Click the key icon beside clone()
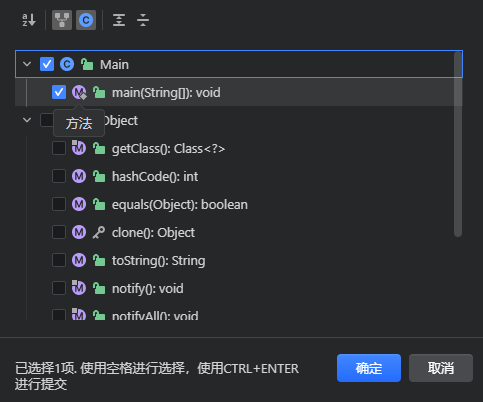Viewport: 483px width, 402px height. (99, 232)
